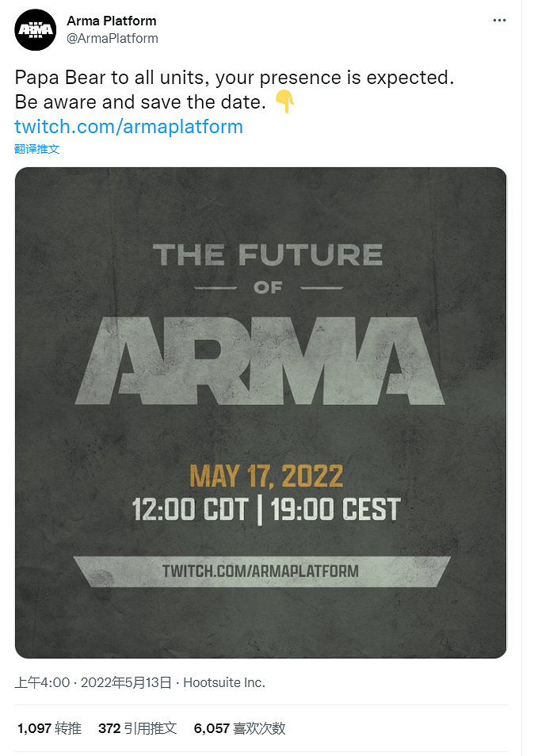Open the twitch.com/armaplatform link in the tweet

click(128, 127)
